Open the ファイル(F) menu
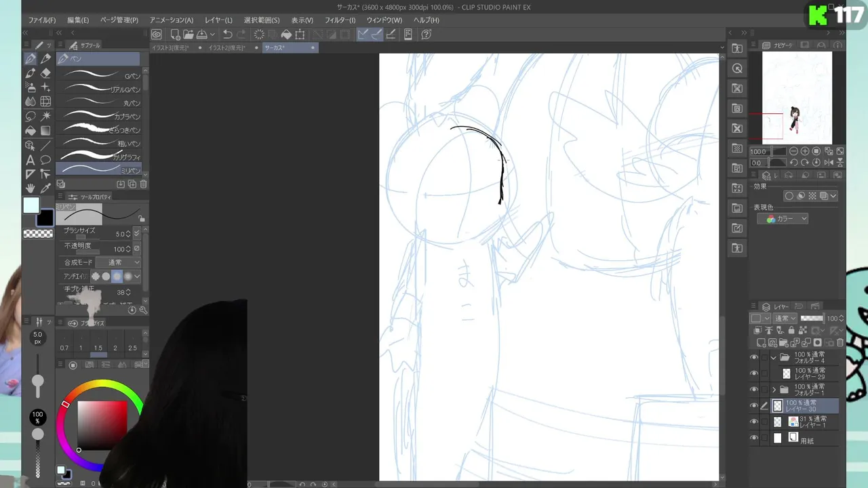Viewport: 868px width, 488px height. pyautogui.click(x=42, y=20)
